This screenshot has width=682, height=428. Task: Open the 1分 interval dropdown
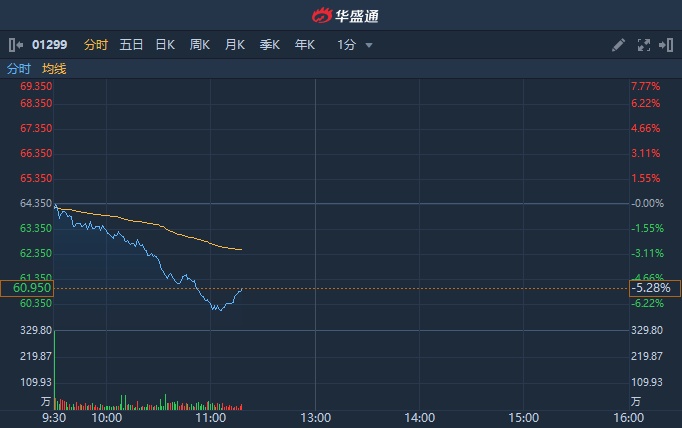[x=355, y=45]
